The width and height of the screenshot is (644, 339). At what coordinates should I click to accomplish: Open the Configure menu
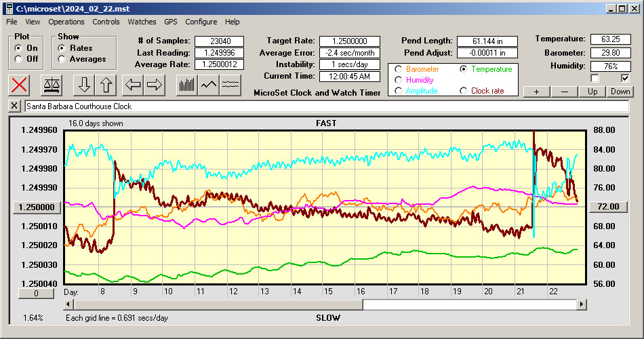click(x=201, y=22)
